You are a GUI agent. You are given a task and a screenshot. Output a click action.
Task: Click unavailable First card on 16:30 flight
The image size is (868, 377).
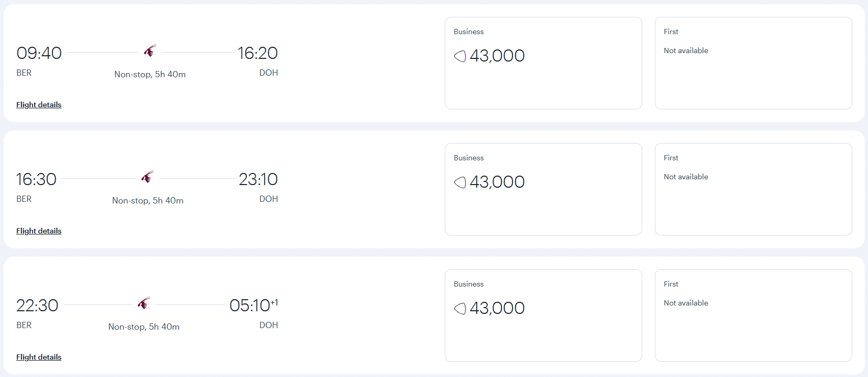[753, 189]
